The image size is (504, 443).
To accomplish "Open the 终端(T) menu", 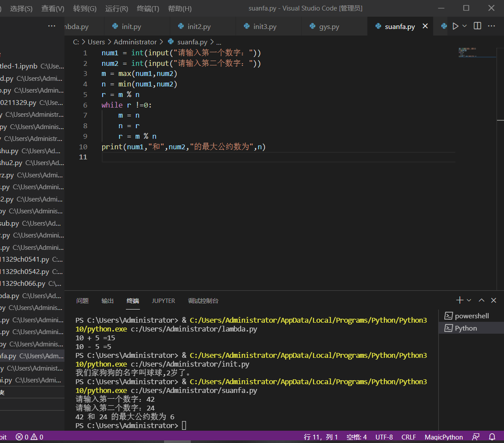I will (148, 8).
